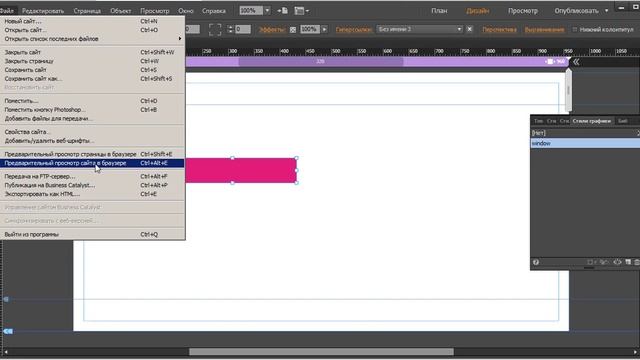Choose Новый сайт... in the File menu
The width and height of the screenshot is (640, 360).
click(x=92, y=21)
